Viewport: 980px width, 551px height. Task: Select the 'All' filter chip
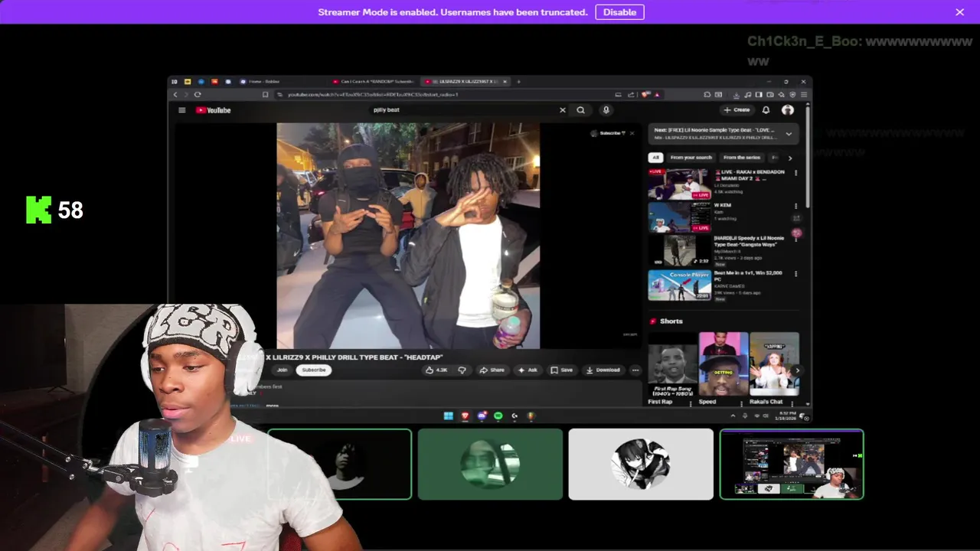coord(655,158)
